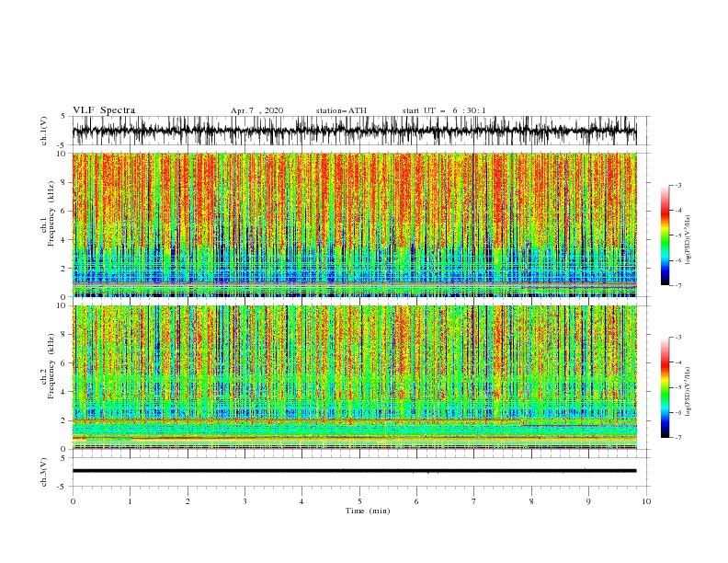Click the ch.2 frequency spectrogram panel

click(354, 377)
